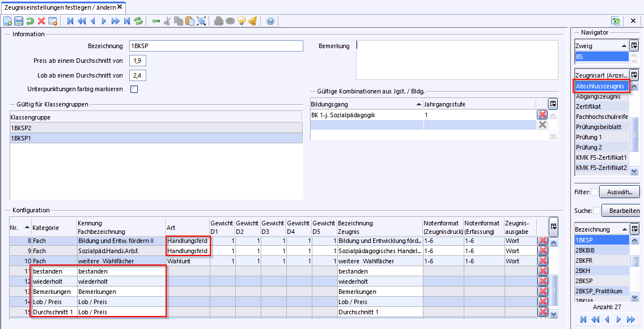Screen dimensions: 644x329
Task: Open help via blue question mark icon
Action: [270, 21]
